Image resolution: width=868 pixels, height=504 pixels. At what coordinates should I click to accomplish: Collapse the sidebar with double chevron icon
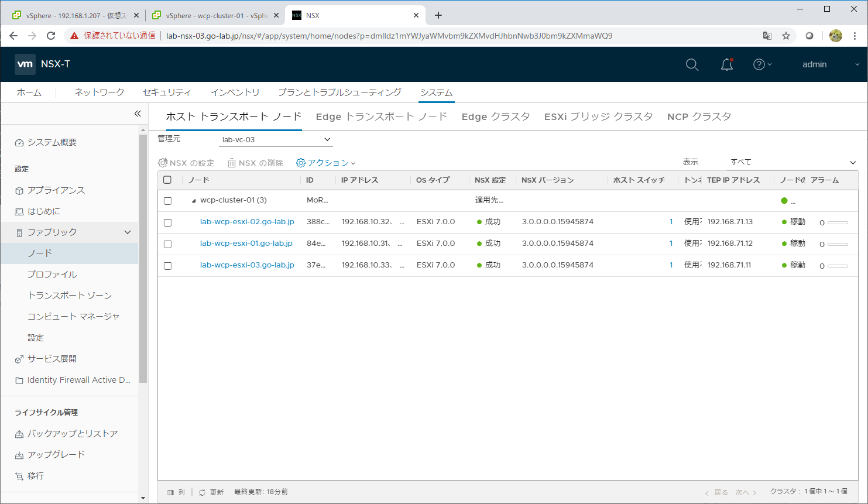click(138, 114)
